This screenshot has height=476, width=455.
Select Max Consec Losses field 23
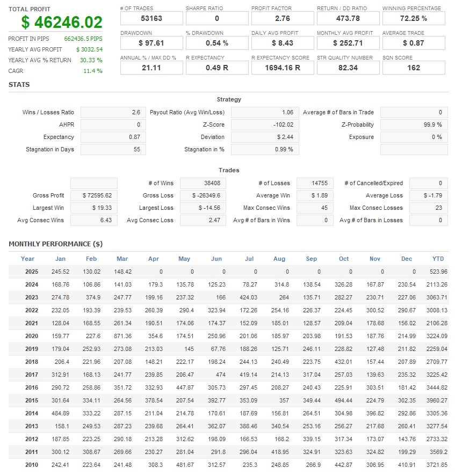(x=429, y=208)
